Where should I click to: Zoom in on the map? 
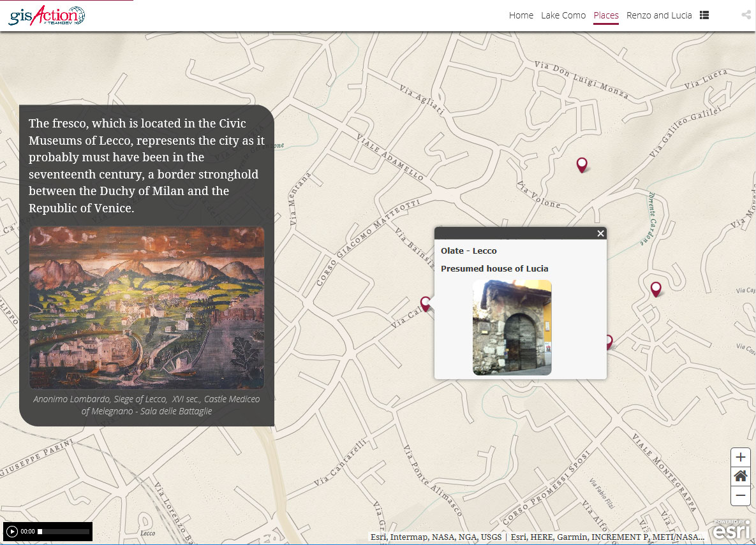coord(741,457)
